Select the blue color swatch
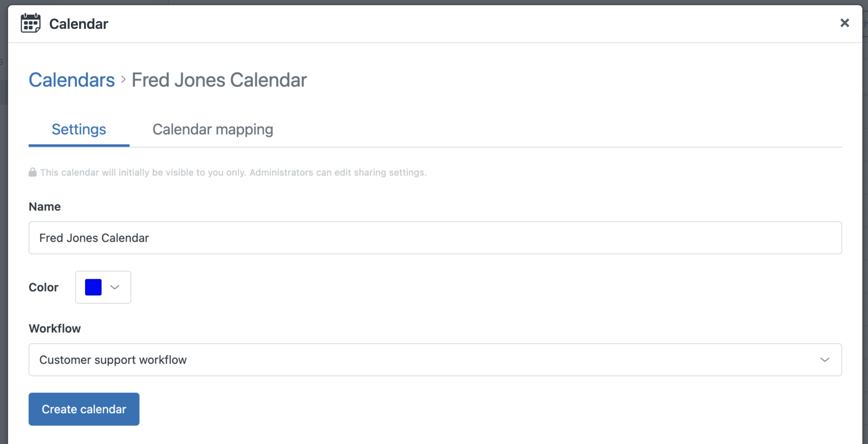 [x=93, y=287]
